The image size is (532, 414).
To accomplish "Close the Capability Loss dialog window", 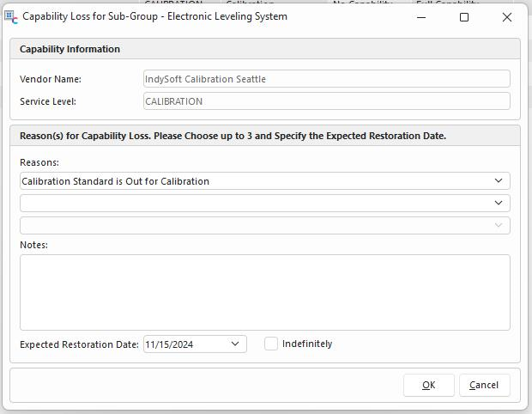I will tap(506, 17).
